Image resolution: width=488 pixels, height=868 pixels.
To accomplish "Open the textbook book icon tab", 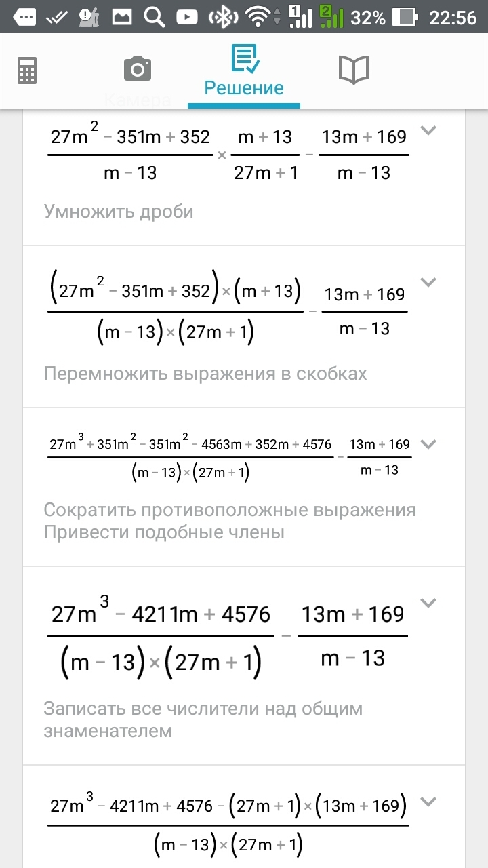I will coord(353,70).
